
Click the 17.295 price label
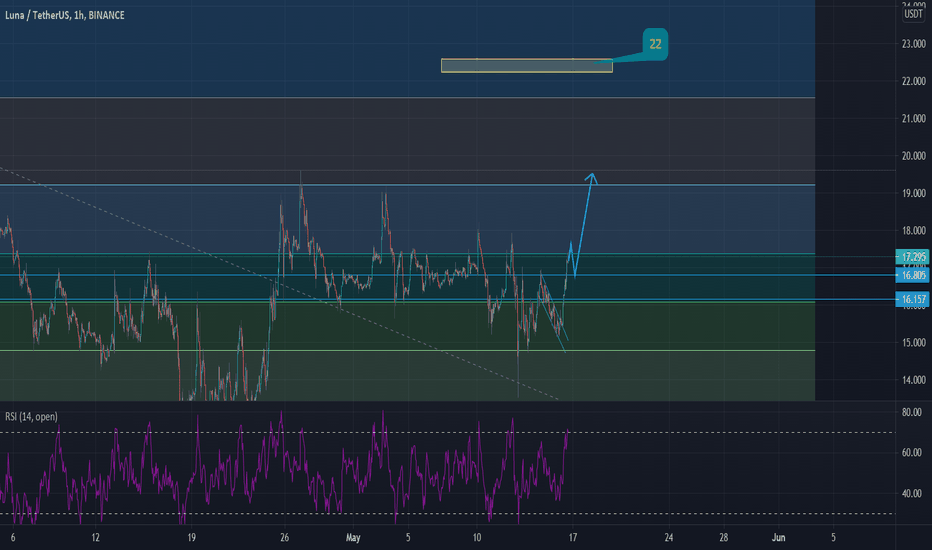912,257
